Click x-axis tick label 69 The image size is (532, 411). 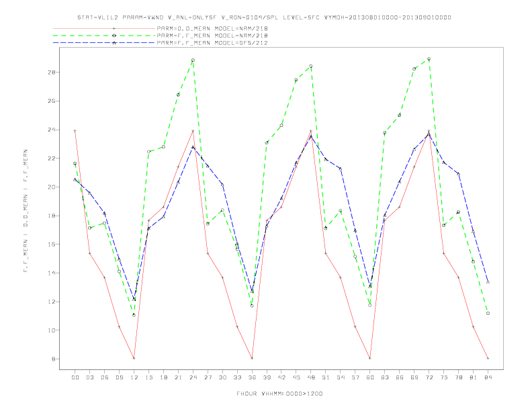414,377
